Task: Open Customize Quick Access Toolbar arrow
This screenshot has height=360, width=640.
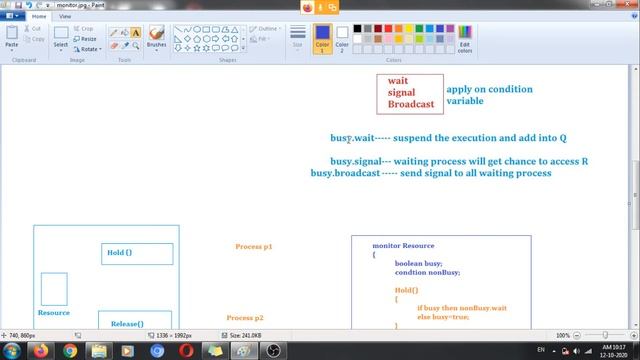Action: pyautogui.click(x=48, y=5)
